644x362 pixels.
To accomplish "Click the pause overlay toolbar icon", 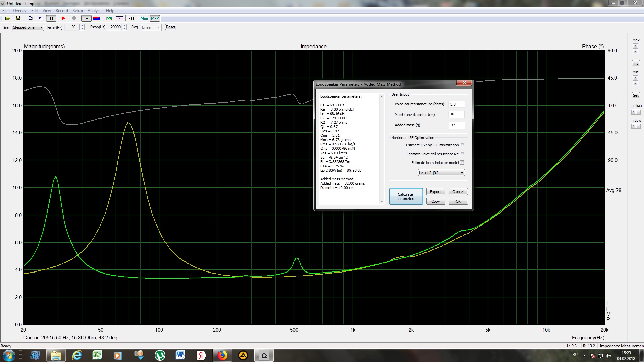I will pos(51,18).
